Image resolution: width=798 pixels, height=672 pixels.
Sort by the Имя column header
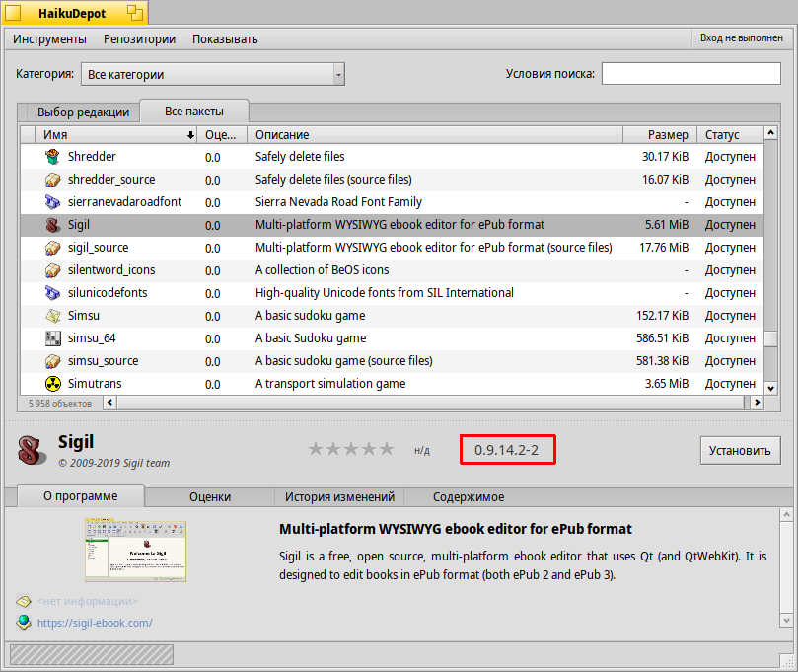pos(116,135)
